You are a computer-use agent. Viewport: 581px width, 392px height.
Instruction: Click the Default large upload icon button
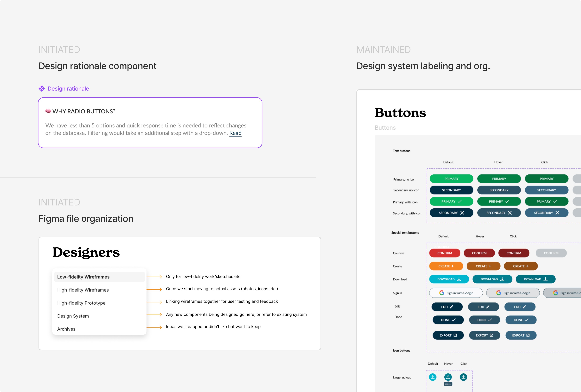(432, 377)
